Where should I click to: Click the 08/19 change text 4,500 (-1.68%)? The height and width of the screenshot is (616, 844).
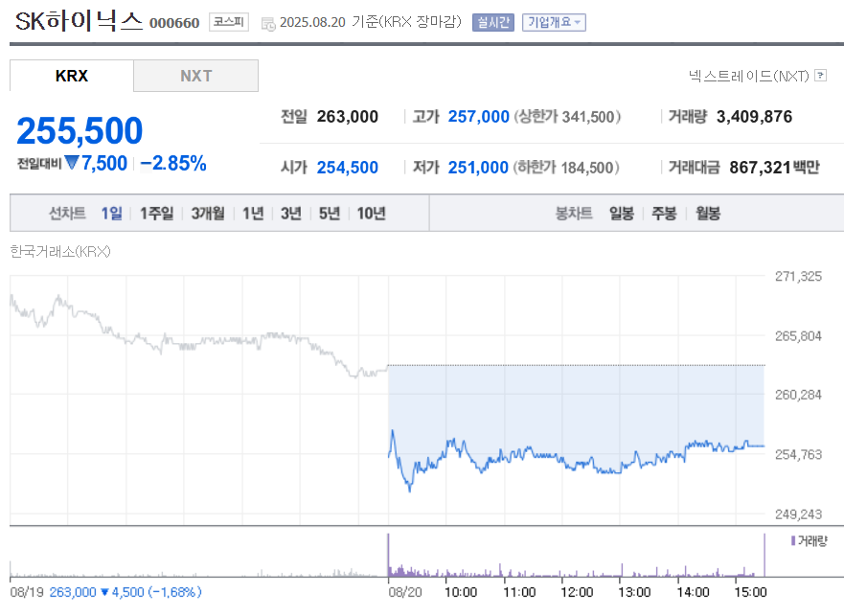151,592
